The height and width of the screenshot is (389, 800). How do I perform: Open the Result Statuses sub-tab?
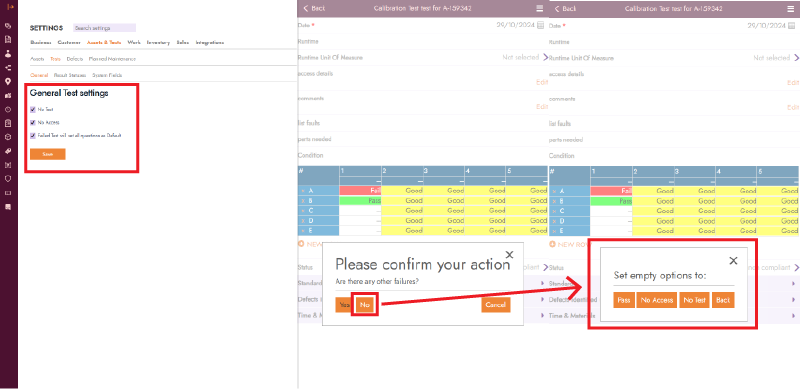70,75
